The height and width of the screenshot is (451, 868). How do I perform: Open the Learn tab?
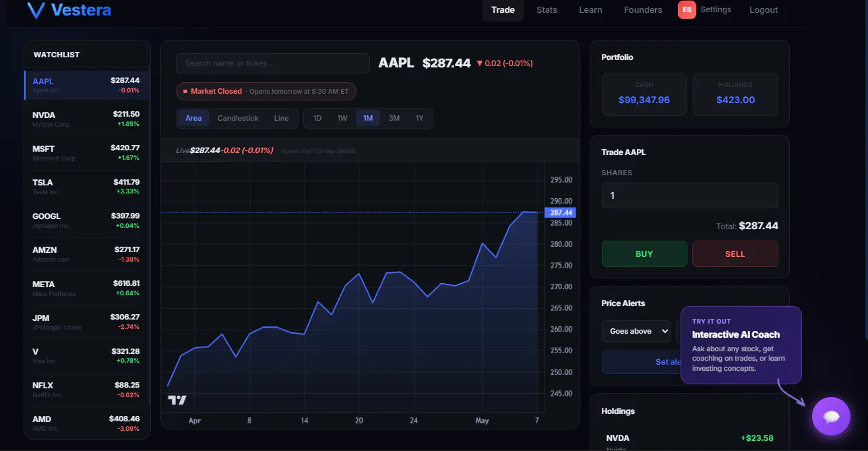590,10
